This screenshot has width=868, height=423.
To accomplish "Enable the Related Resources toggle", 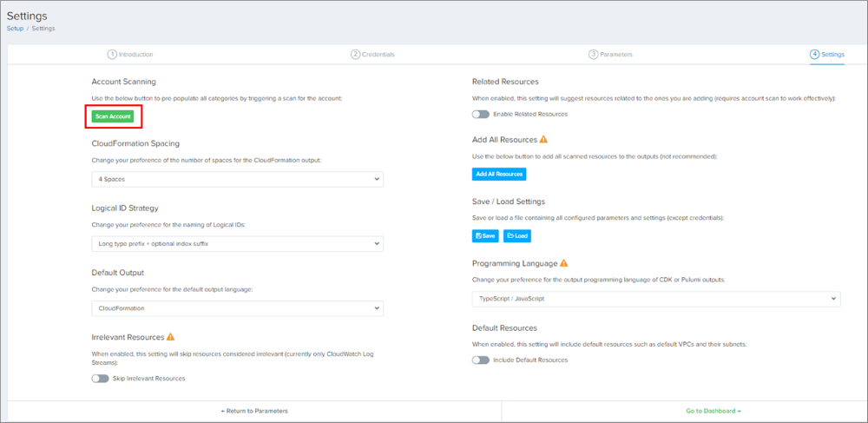I will [x=481, y=114].
